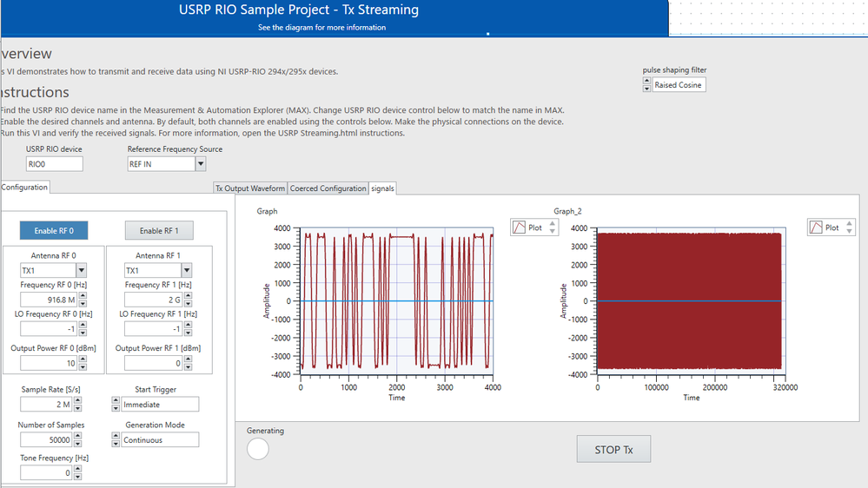Viewport: 868px width, 488px height.
Task: Click Start Trigger stepper arrows
Action: (116, 405)
